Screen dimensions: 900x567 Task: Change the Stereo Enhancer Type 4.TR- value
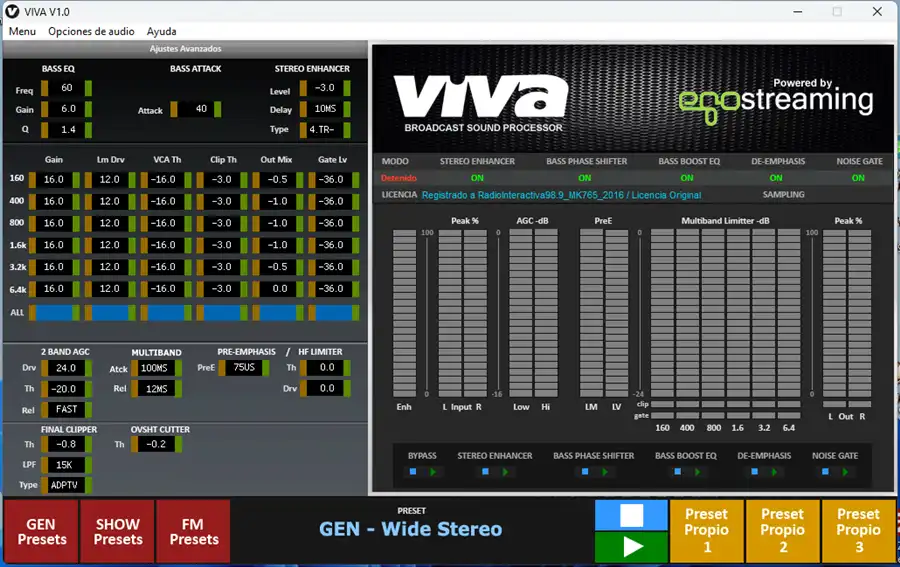[x=322, y=130]
